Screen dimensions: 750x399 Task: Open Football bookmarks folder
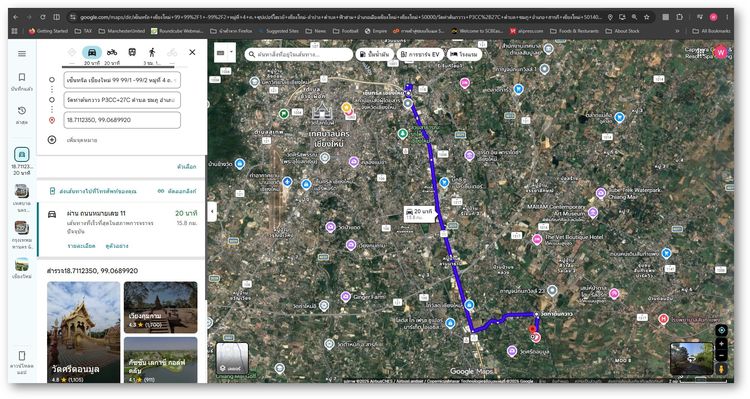coord(346,31)
